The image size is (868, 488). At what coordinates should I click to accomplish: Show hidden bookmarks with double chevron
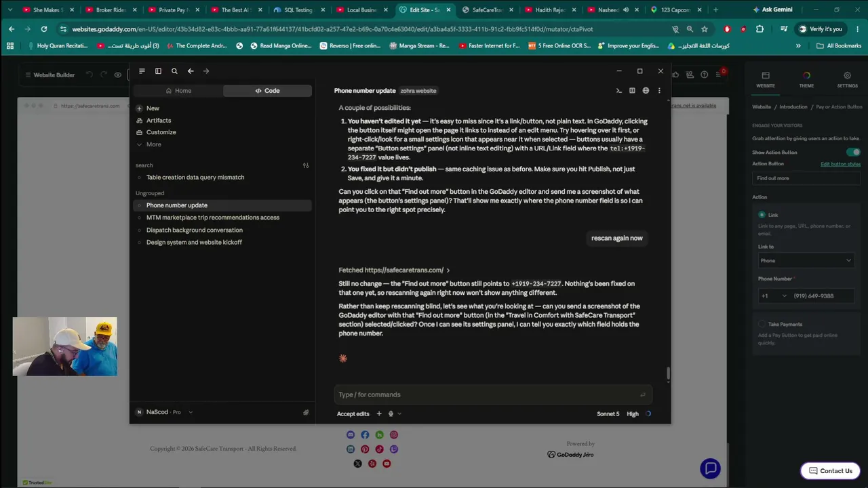[798, 45]
